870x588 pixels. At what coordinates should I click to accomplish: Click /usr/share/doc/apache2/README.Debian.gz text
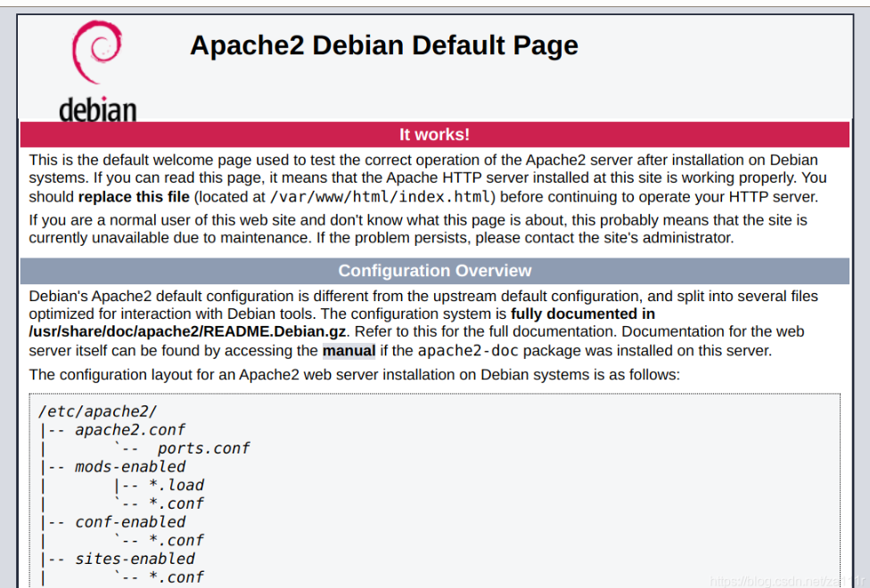[187, 331]
